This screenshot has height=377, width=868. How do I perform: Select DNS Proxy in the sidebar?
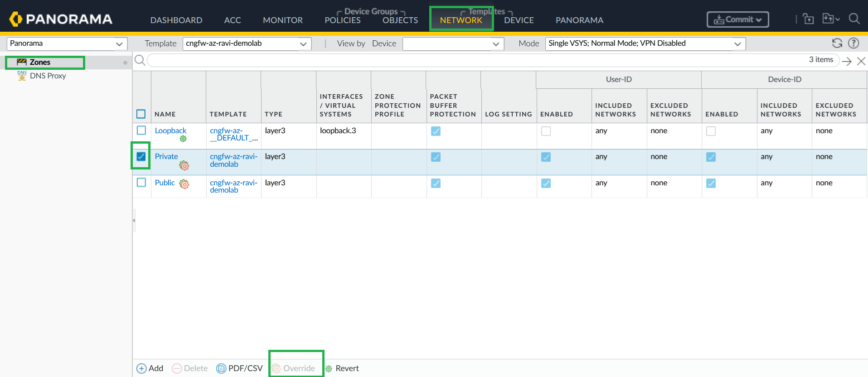pyautogui.click(x=48, y=76)
